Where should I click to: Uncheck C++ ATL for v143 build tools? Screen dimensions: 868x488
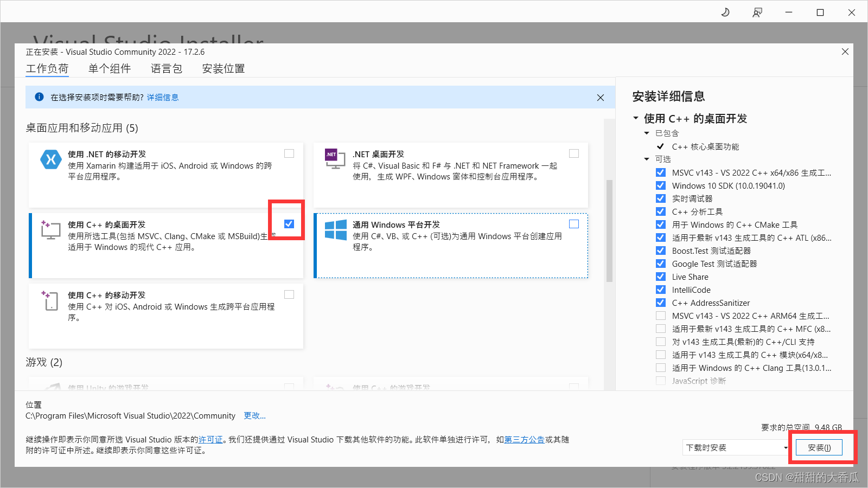[x=661, y=237]
